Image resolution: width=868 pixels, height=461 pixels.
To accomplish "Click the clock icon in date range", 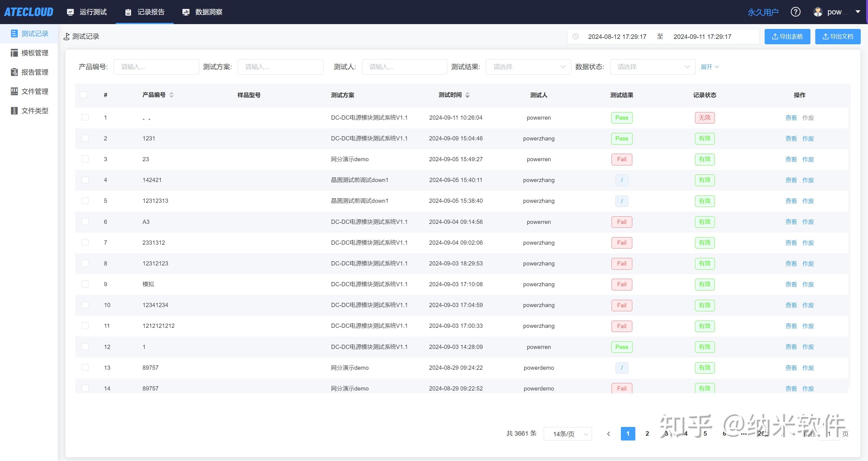I will point(576,36).
